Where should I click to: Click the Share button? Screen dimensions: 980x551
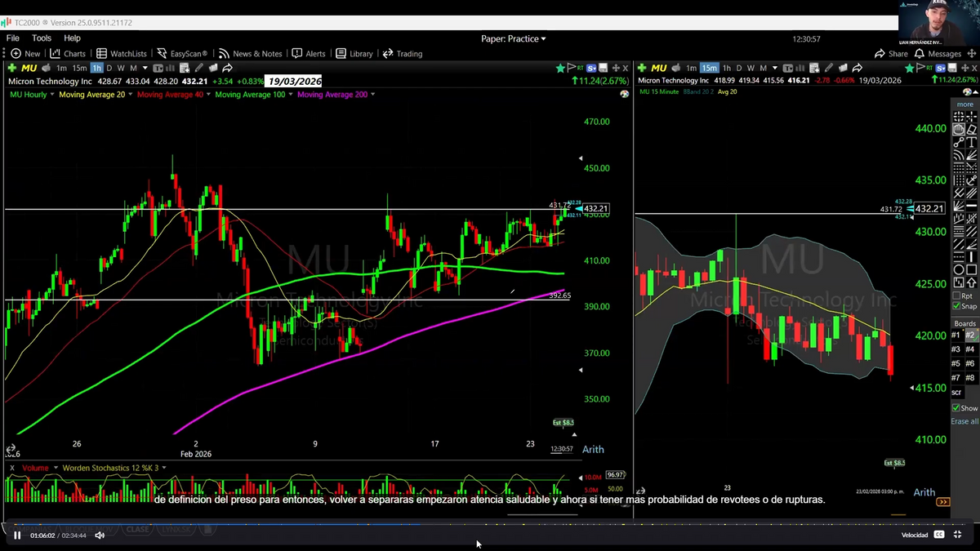point(891,54)
